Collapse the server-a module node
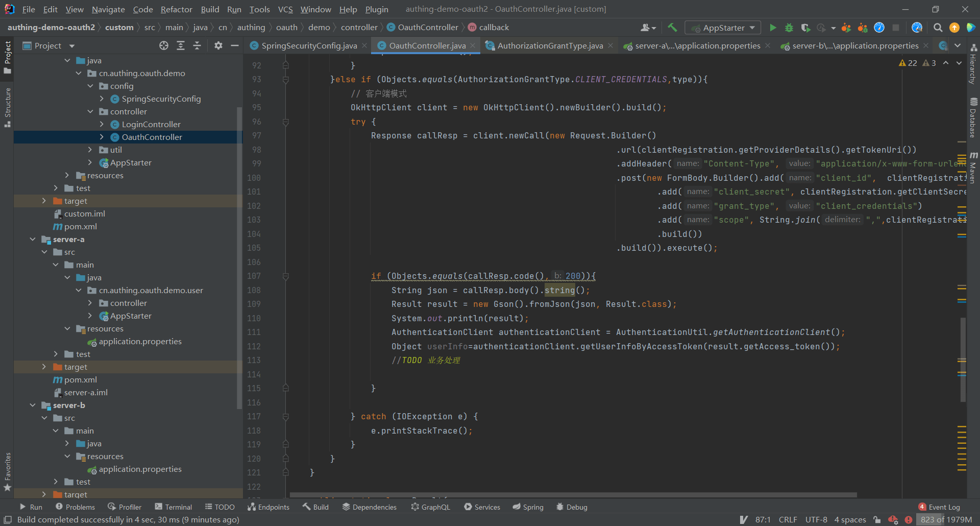Image resolution: width=980 pixels, height=526 pixels. [33, 240]
